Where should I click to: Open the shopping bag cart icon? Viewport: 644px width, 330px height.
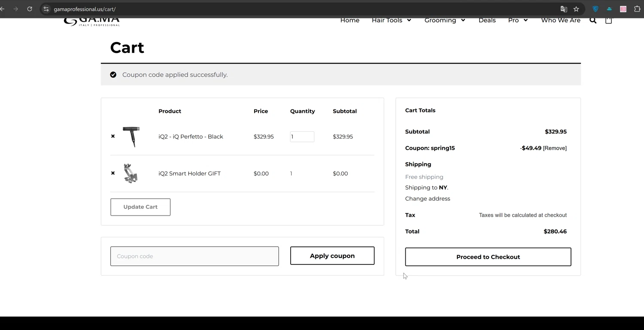click(608, 20)
